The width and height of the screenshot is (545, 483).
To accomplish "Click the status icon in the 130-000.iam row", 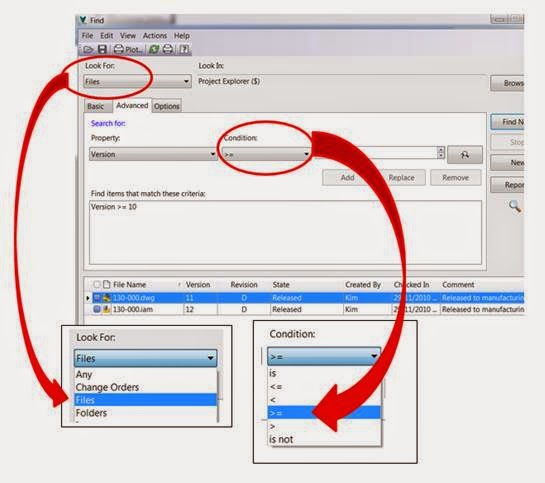I will pos(97,309).
